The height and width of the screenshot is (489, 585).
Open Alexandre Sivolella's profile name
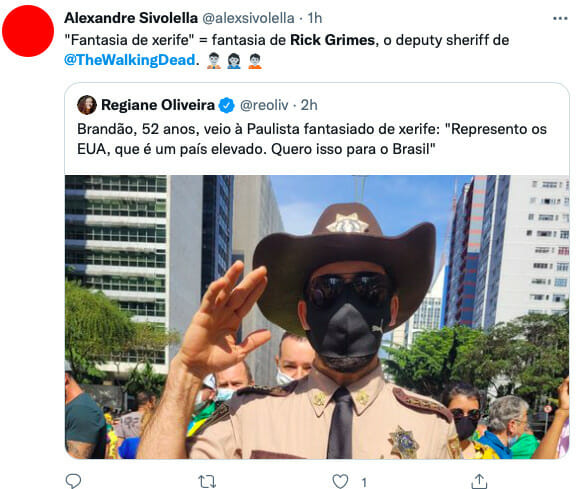[x=131, y=18]
